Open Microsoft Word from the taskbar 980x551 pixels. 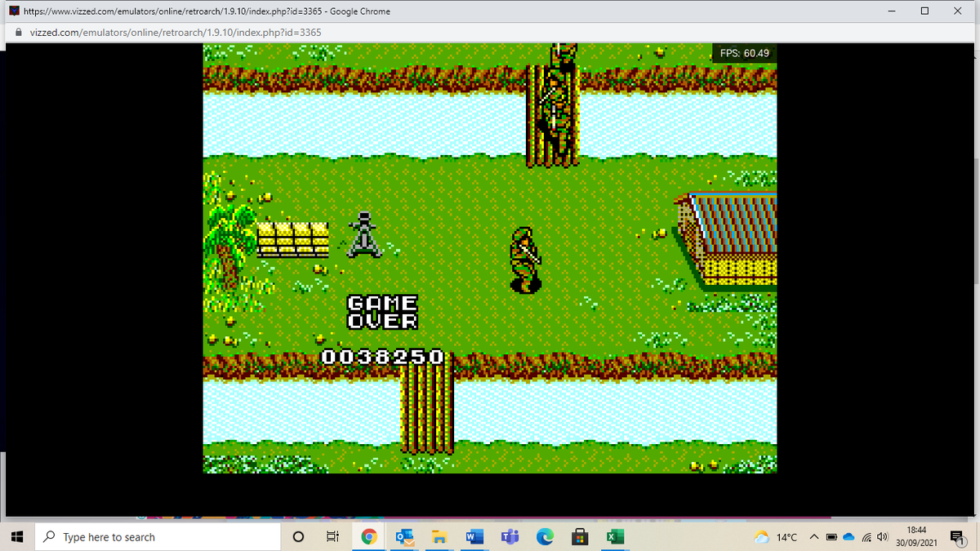[474, 537]
